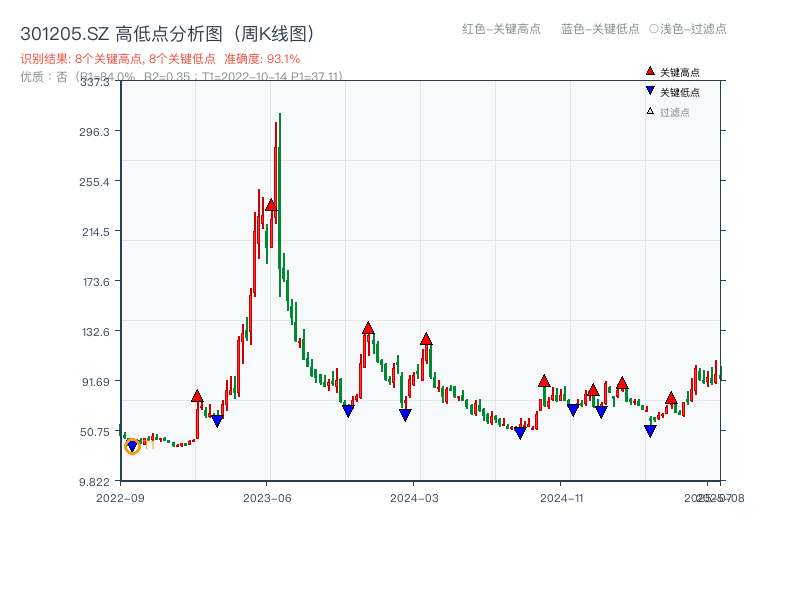Select the red key-high marker in late 2022
Screen dimensions: 800x600
click(x=197, y=395)
